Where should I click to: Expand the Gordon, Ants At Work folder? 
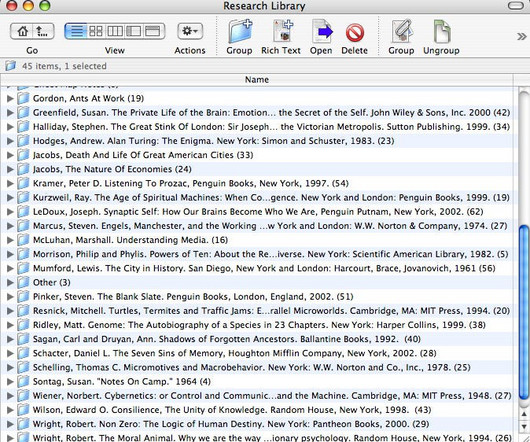coord(10,98)
